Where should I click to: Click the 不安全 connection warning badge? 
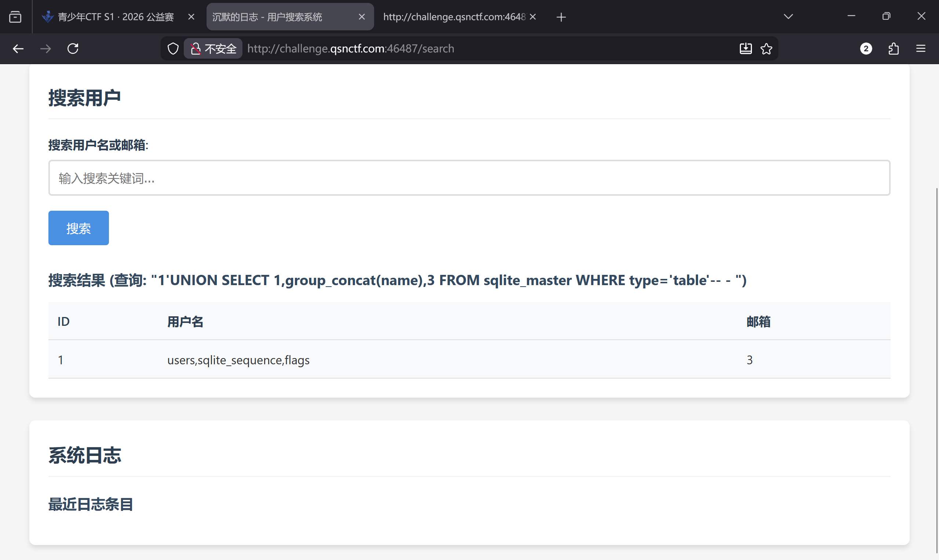tap(213, 49)
